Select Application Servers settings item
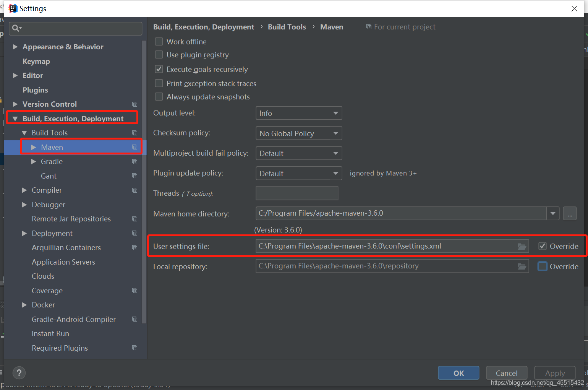This screenshot has height=390, width=588. tap(63, 262)
